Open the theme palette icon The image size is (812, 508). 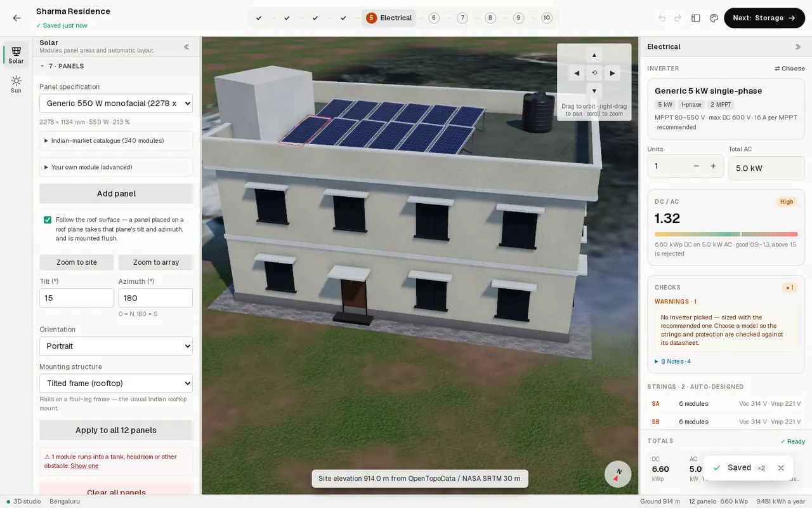coord(714,18)
